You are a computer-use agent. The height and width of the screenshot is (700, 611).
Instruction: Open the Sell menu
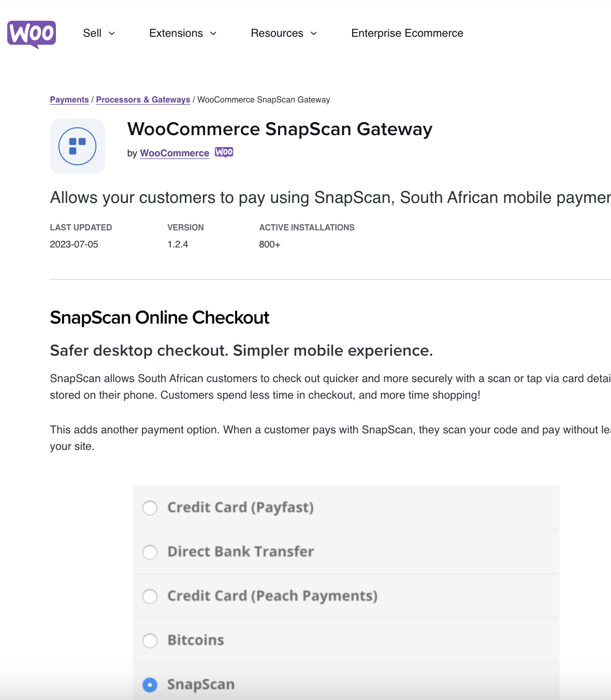[93, 34]
